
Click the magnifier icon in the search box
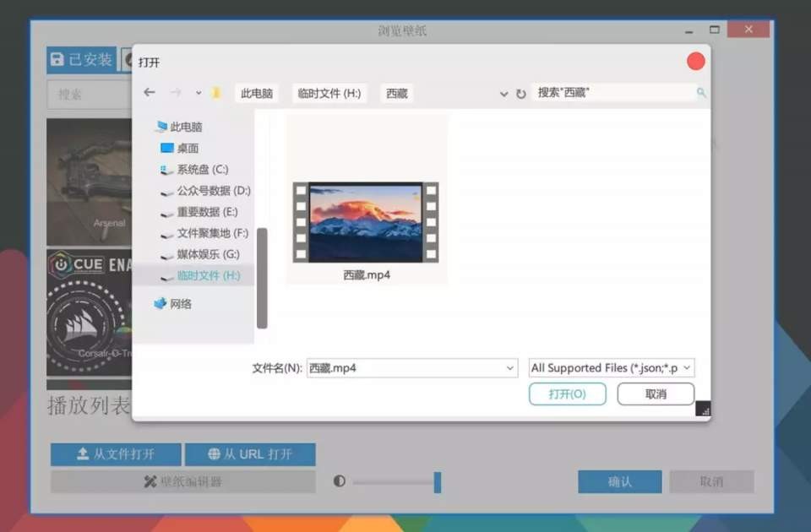click(700, 93)
